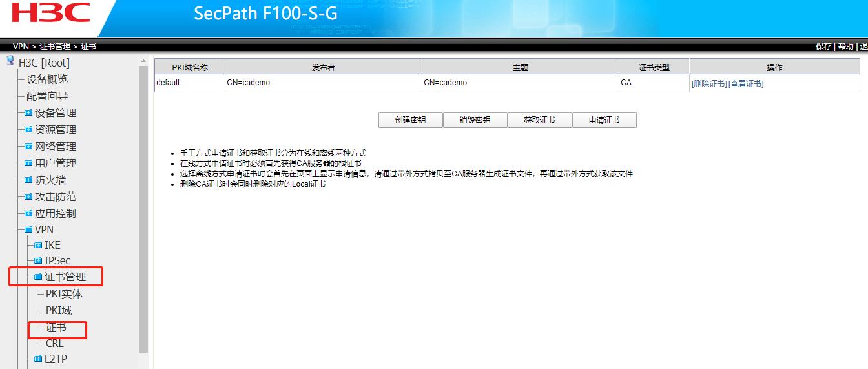Open CRL page in tree
The image size is (868, 369).
(55, 344)
